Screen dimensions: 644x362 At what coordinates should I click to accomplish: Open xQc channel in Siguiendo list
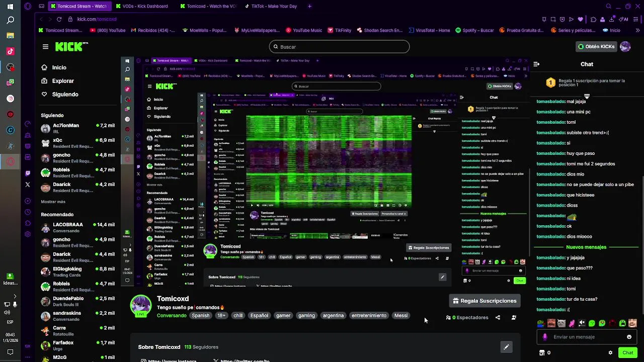tap(78, 143)
